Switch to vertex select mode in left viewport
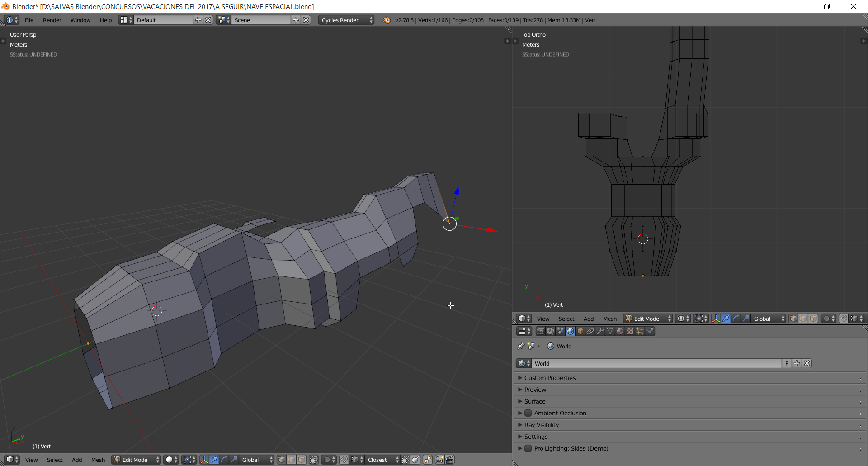The height and width of the screenshot is (466, 868). click(x=282, y=460)
